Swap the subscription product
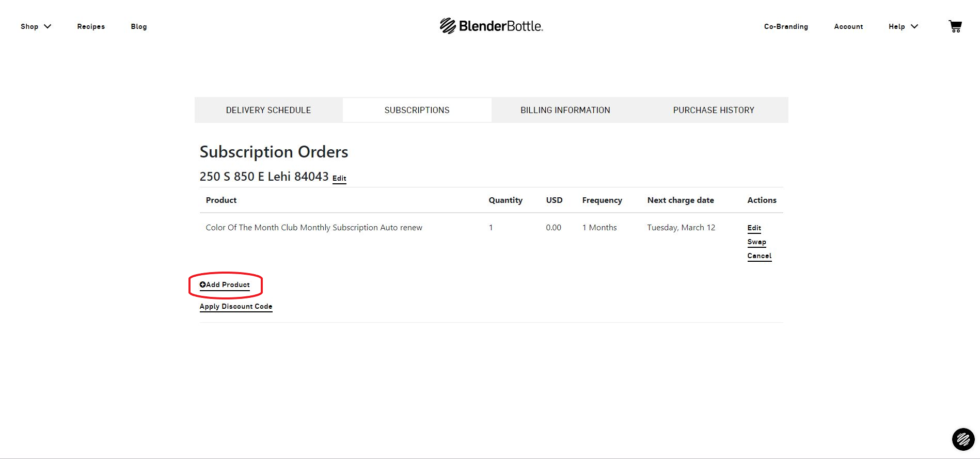This screenshot has height=459, width=980. click(x=757, y=242)
